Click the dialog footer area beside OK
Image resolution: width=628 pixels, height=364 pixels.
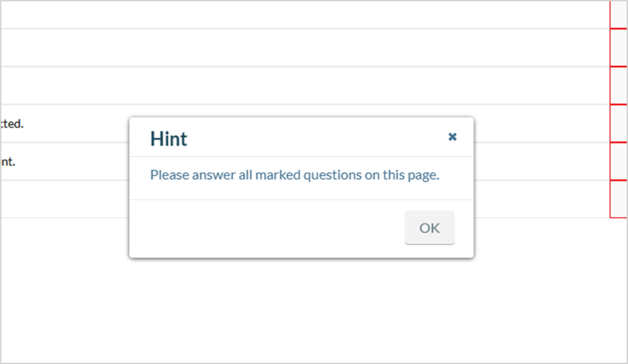point(267,229)
